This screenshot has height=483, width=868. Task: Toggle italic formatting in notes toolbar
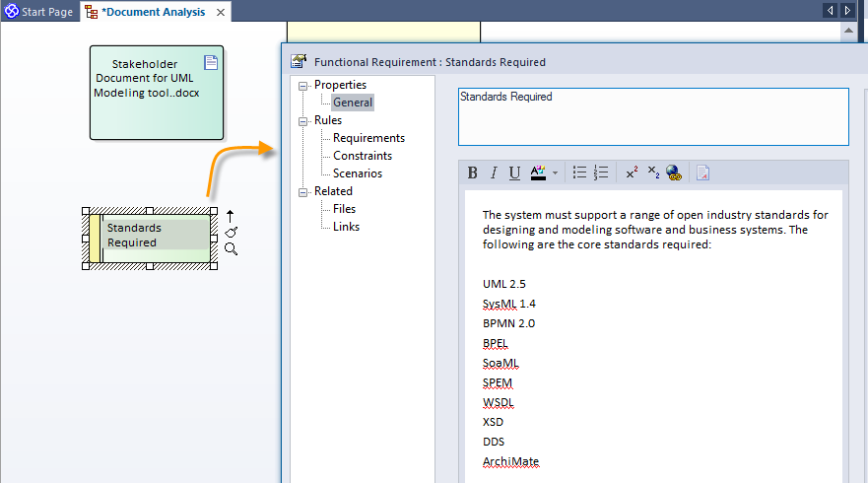pyautogui.click(x=494, y=173)
